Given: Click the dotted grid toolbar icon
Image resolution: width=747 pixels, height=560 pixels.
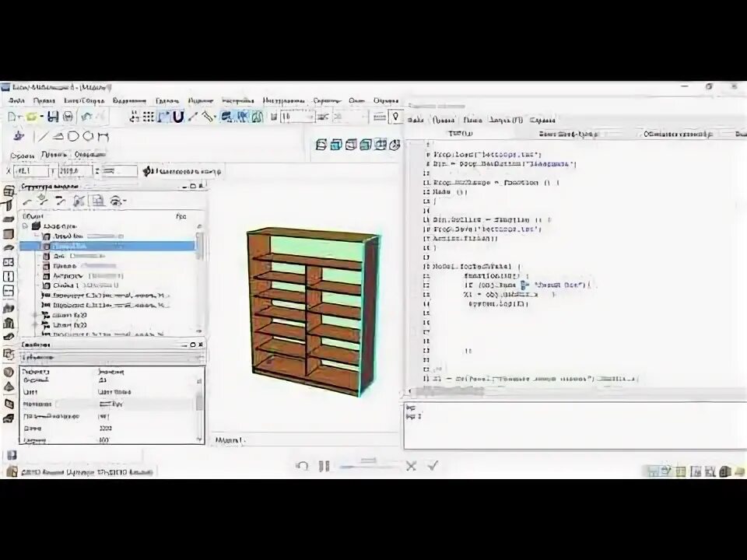Looking at the screenshot, I should (149, 117).
